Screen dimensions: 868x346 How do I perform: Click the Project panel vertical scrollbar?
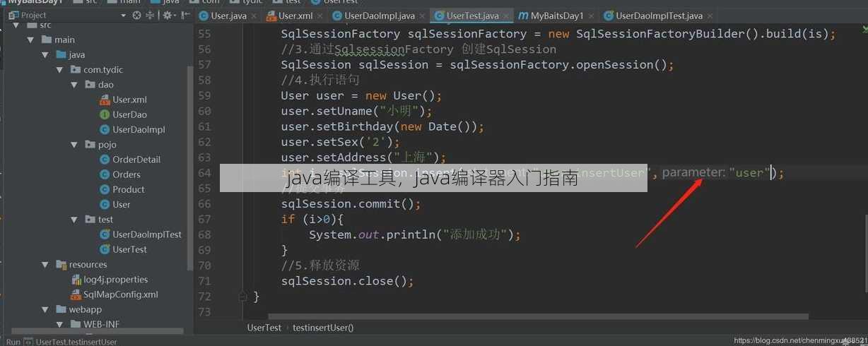pyautogui.click(x=190, y=169)
